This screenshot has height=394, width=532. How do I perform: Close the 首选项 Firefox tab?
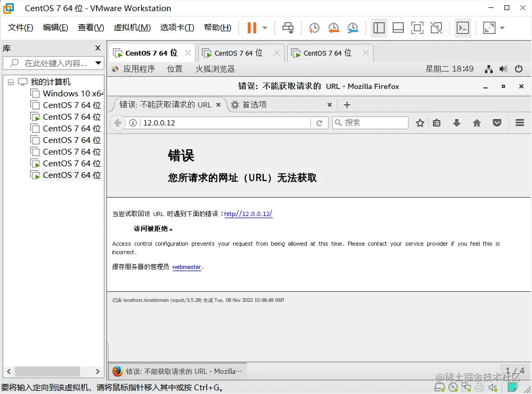click(x=330, y=105)
